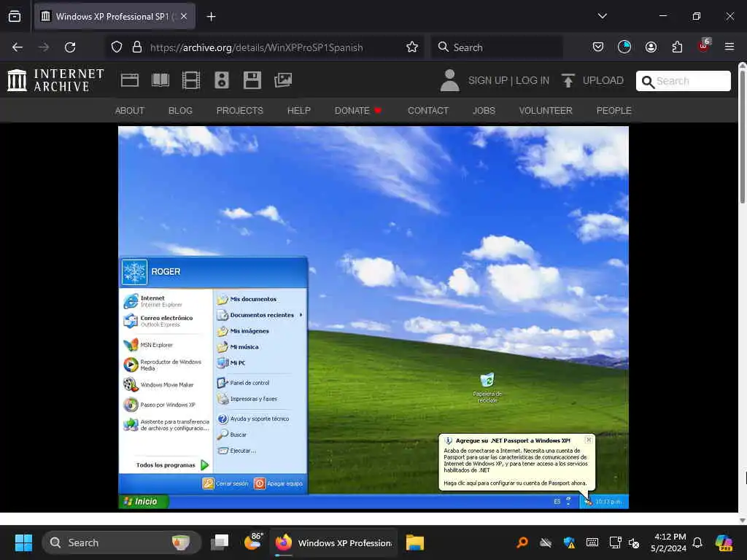This screenshot has height=560, width=747.
Task: Open the Images icon
Action: [283, 80]
